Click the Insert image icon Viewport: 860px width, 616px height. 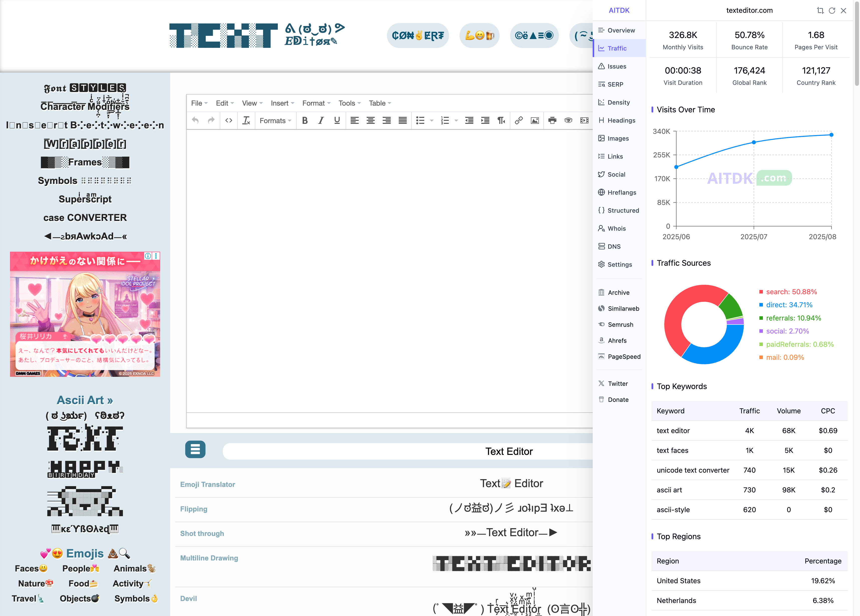tap(535, 121)
